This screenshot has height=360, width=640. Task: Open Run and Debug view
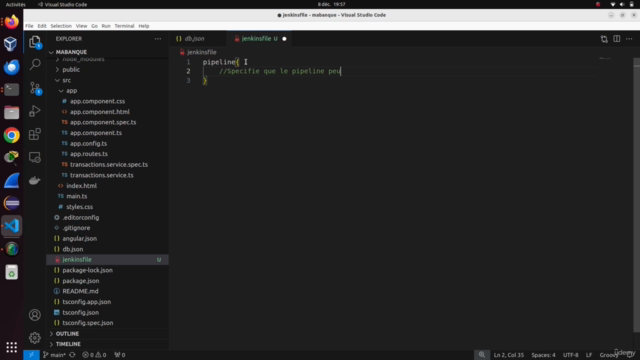(35, 111)
